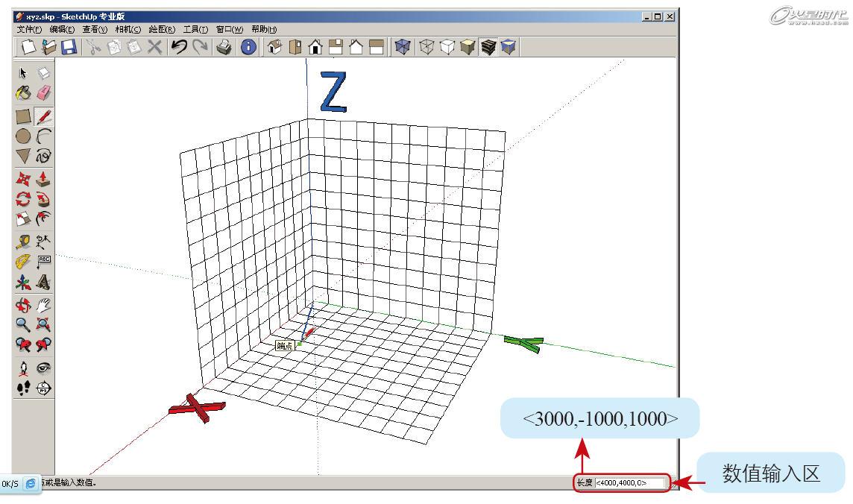Choose the Section Plane tool
This screenshot has width=853, height=504.
pos(43,388)
